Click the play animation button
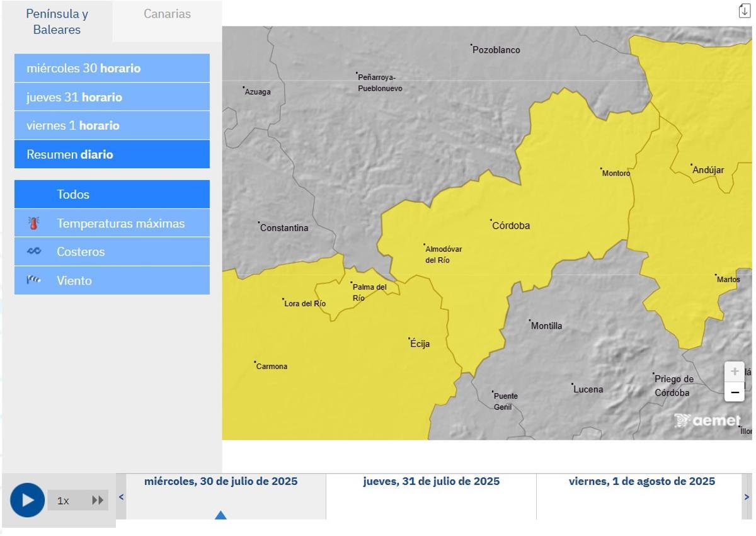This screenshot has width=756, height=536. tap(27, 500)
